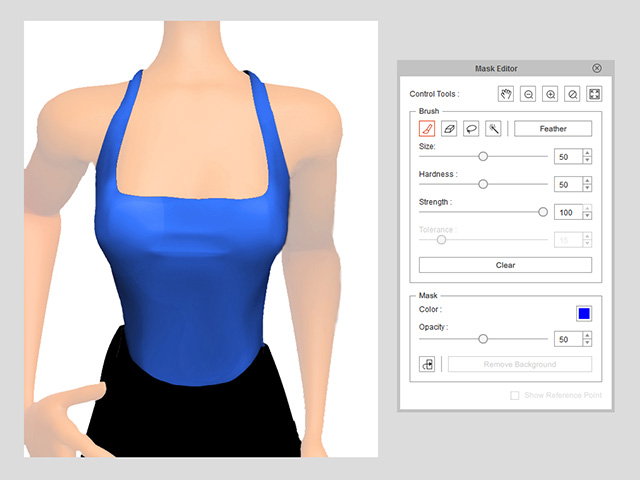Select the hand pan tool
The width and height of the screenshot is (640, 480).
(x=506, y=94)
